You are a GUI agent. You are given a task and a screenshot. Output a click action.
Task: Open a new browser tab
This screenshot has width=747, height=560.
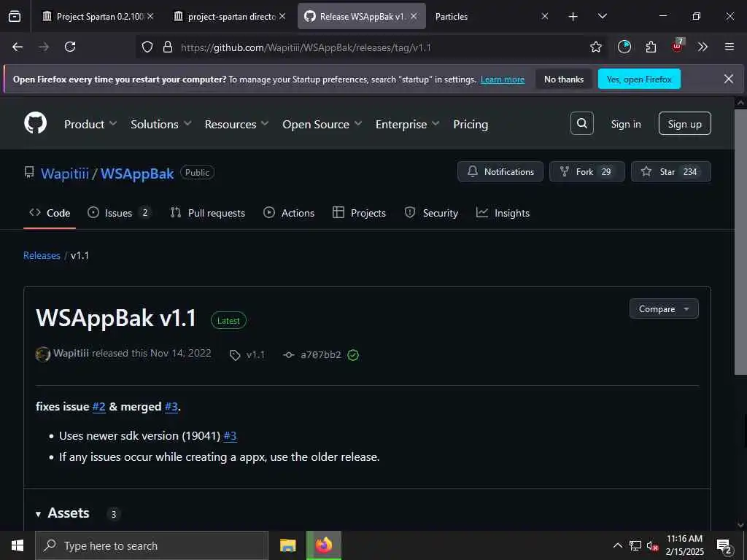click(573, 17)
